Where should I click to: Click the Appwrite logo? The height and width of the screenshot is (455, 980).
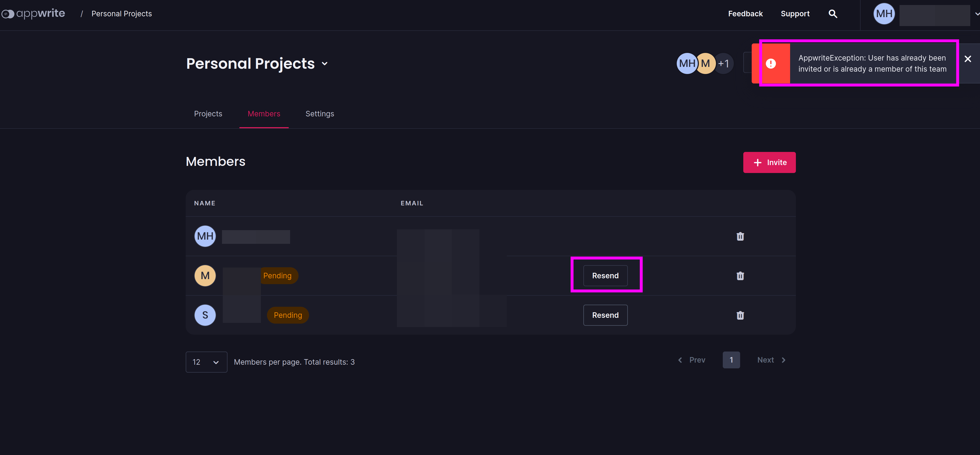pos(33,13)
